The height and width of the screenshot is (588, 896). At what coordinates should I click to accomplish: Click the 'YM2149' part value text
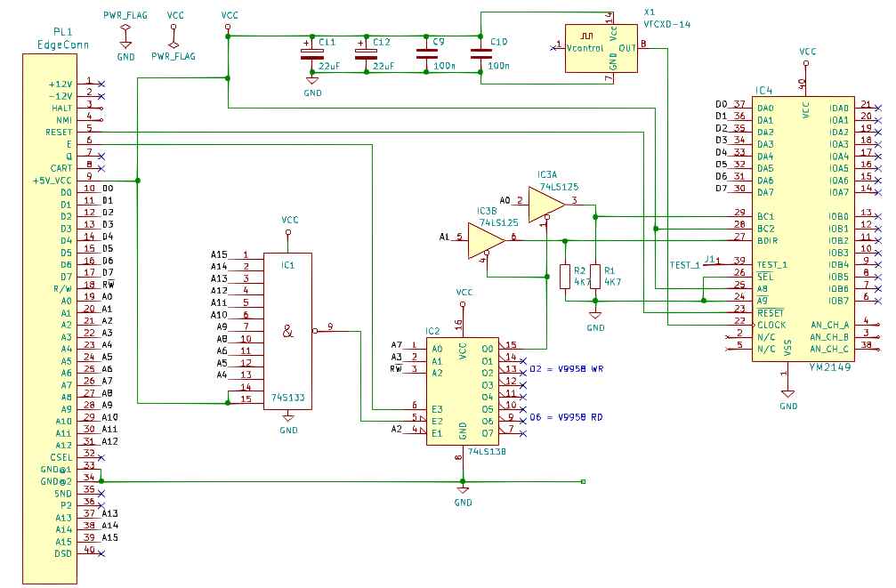pyautogui.click(x=830, y=367)
